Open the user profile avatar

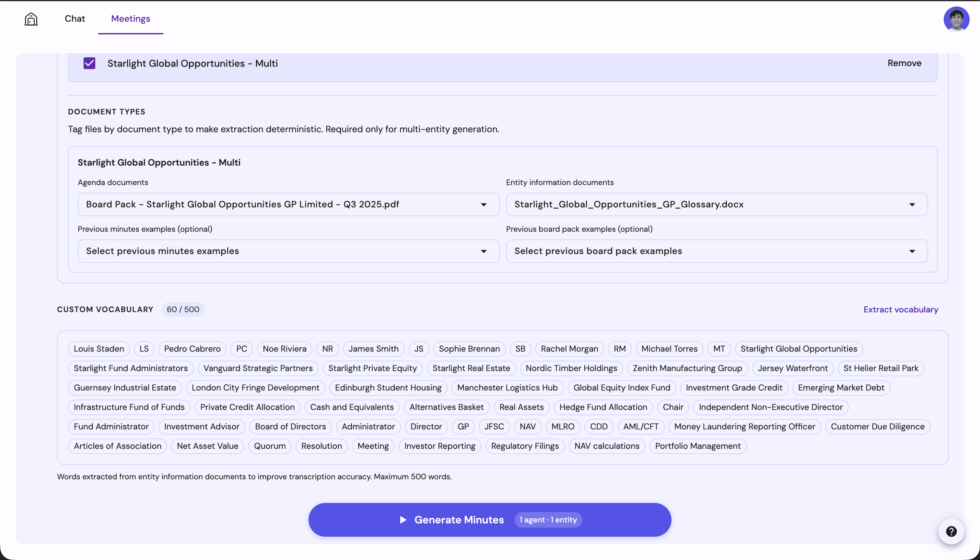tap(957, 19)
